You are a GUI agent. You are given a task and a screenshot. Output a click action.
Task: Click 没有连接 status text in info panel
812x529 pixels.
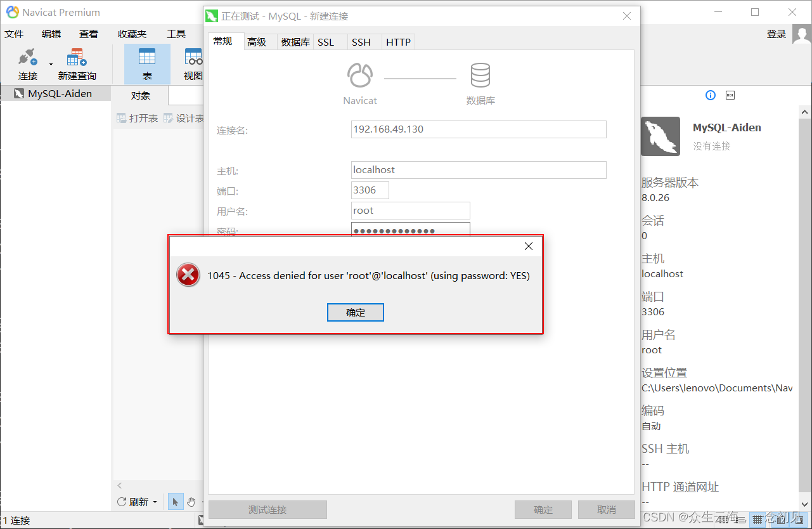(x=712, y=146)
